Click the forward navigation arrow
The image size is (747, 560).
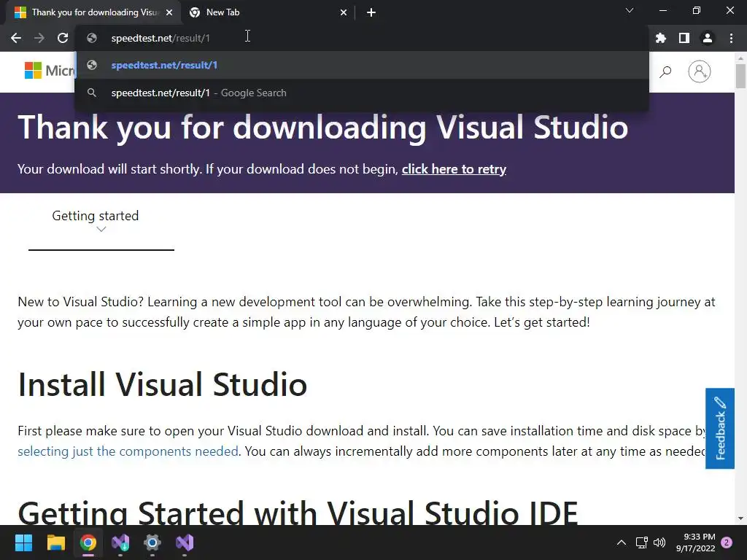pyautogui.click(x=39, y=38)
